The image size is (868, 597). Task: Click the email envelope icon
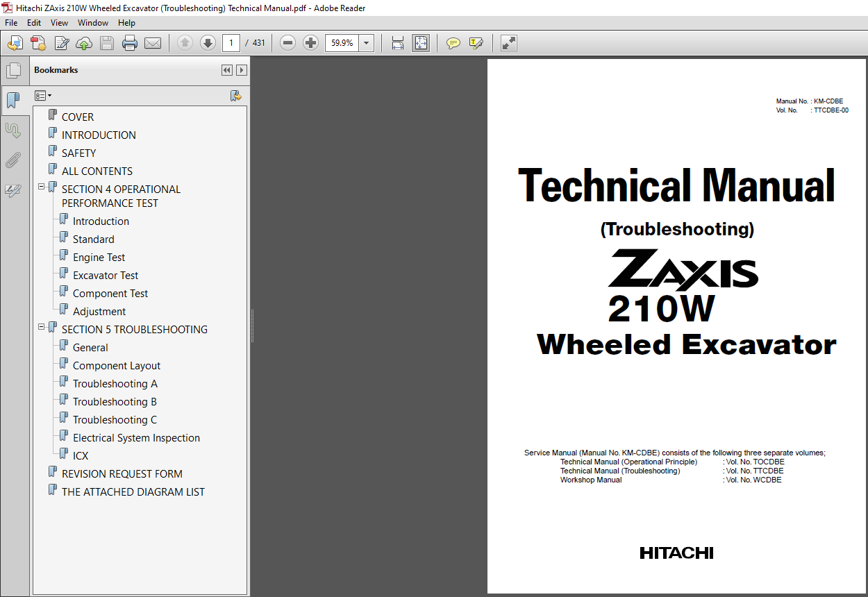coord(153,43)
